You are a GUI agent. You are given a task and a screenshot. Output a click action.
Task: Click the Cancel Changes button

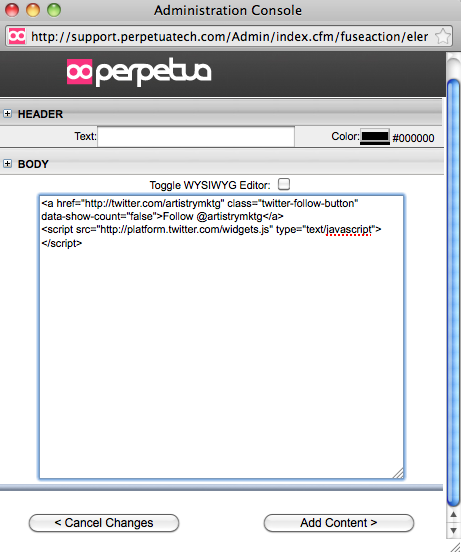point(104,523)
